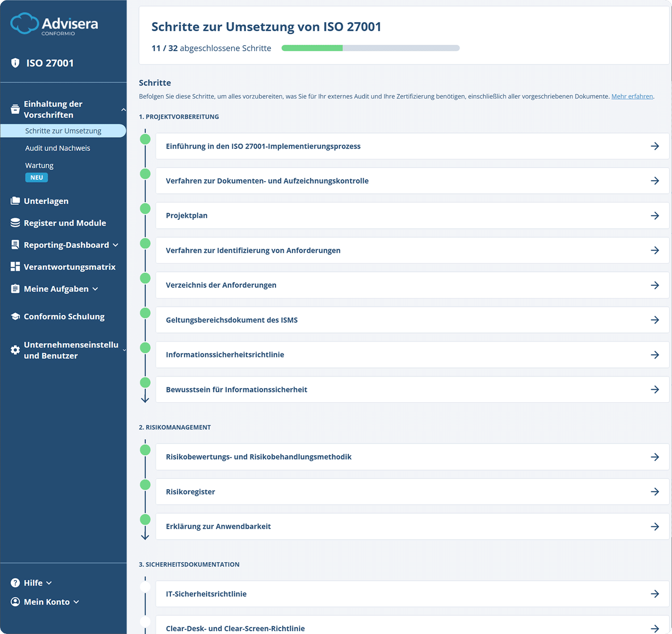This screenshot has height=634, width=672.
Task: Follow the Mehr erfahren link
Action: coord(632,96)
